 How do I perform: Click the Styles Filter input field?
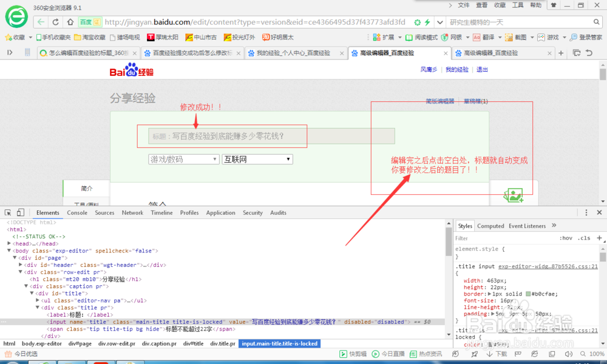click(x=505, y=238)
